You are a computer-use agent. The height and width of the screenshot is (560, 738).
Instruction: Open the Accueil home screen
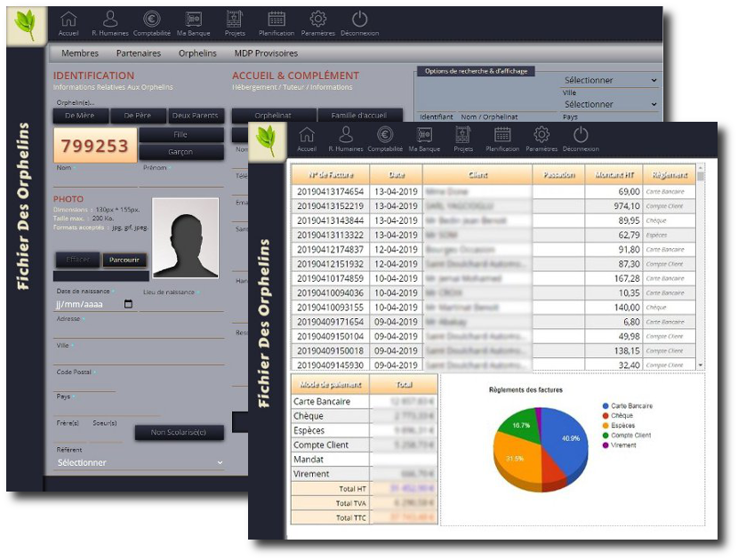69,22
